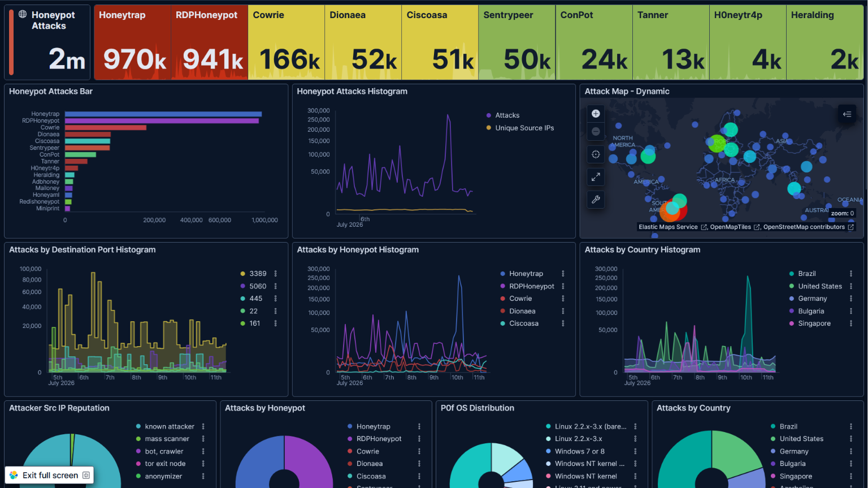The width and height of the screenshot is (868, 488).
Task: Change color via the known attacker legend dot
Action: (138, 427)
